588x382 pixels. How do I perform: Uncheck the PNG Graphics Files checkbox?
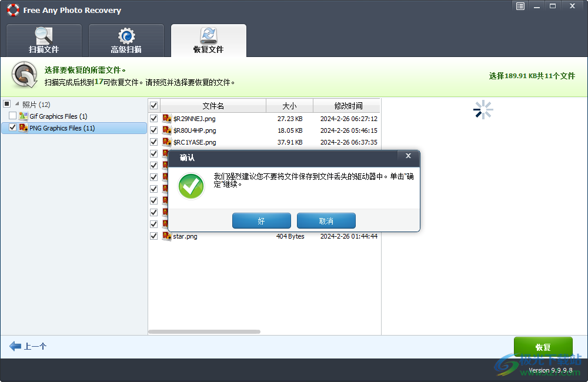pos(12,128)
